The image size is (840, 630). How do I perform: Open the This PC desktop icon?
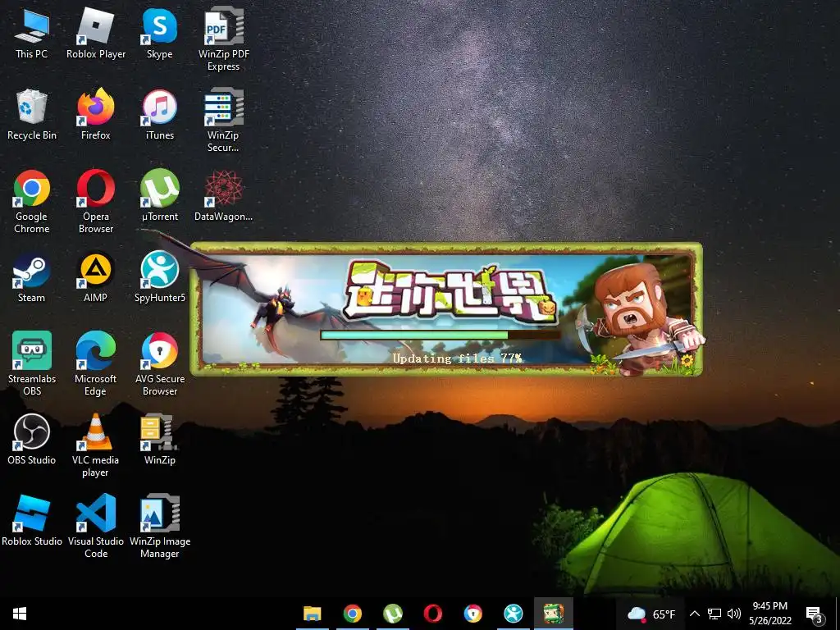pos(32,34)
